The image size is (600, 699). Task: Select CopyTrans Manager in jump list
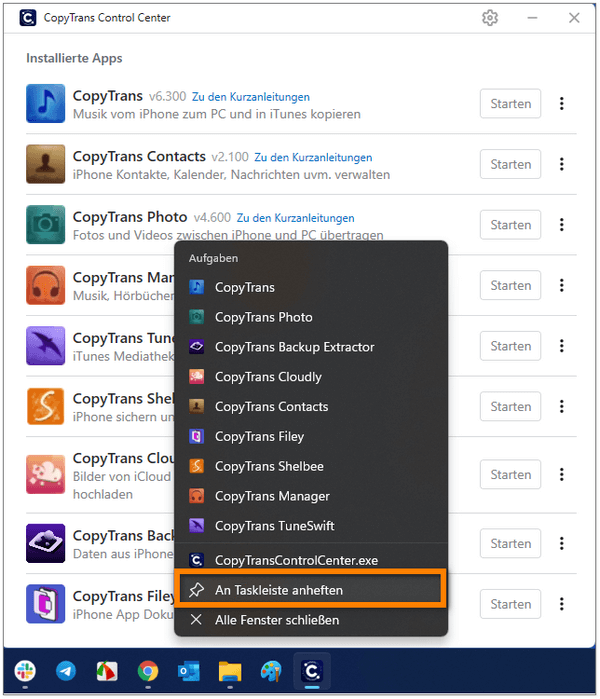[x=311, y=496]
